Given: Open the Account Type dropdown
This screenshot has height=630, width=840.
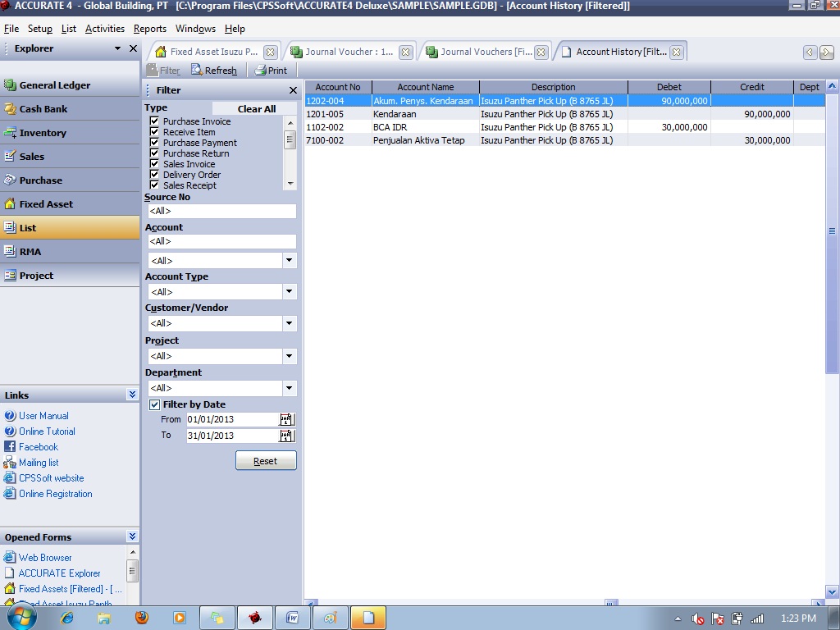Looking at the screenshot, I should 290,291.
